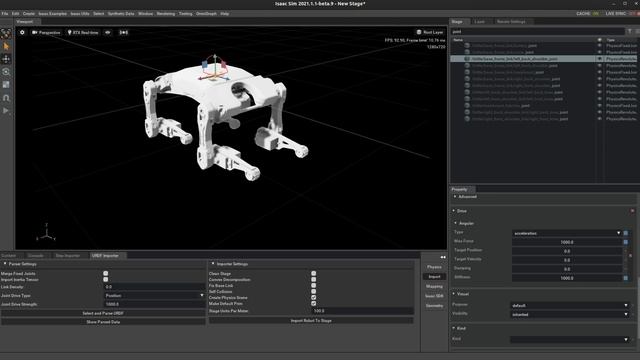Viewport: 640px width, 360px height.
Task: Collapse Importer Settings section
Action: [213, 264]
